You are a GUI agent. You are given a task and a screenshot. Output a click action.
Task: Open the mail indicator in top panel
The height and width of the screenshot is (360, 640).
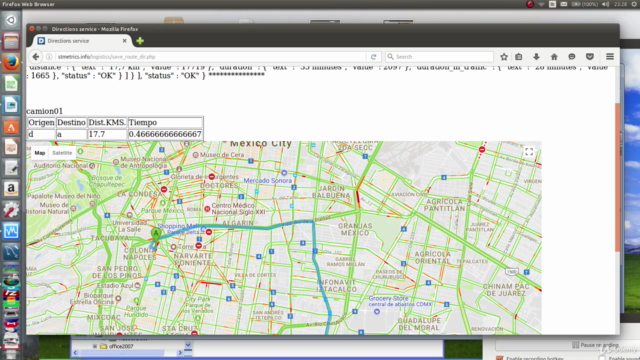[x=564, y=4]
